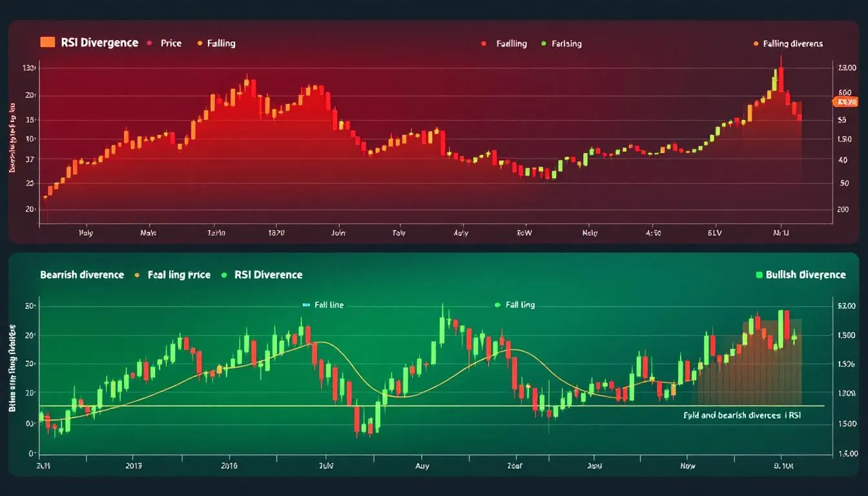Click the Bearrish diverence label in green chart
Screen dimensions: 868x496
pyautogui.click(x=82, y=274)
